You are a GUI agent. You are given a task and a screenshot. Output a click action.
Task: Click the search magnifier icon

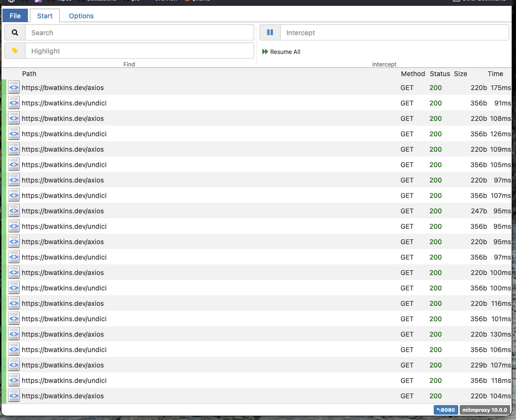click(14, 32)
